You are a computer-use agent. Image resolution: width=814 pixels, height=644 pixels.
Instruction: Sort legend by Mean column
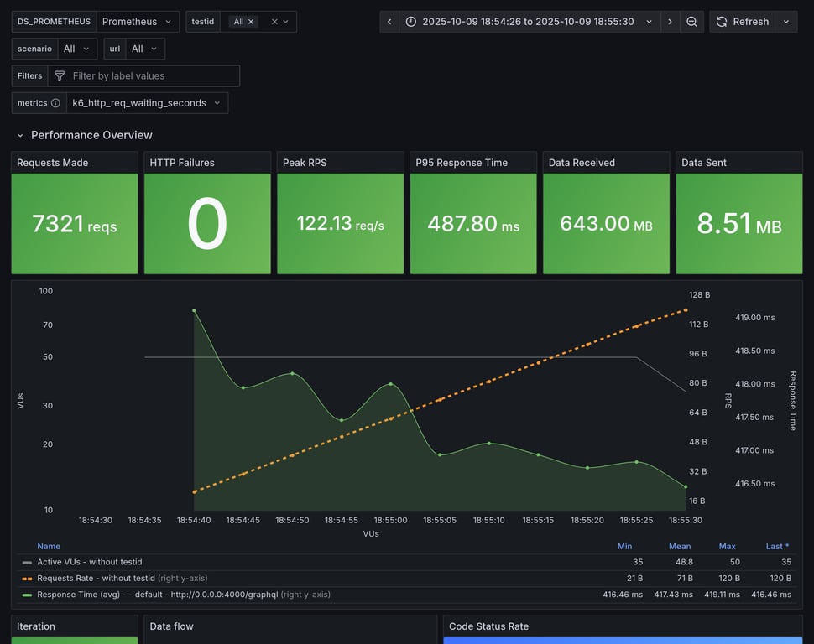pyautogui.click(x=679, y=546)
